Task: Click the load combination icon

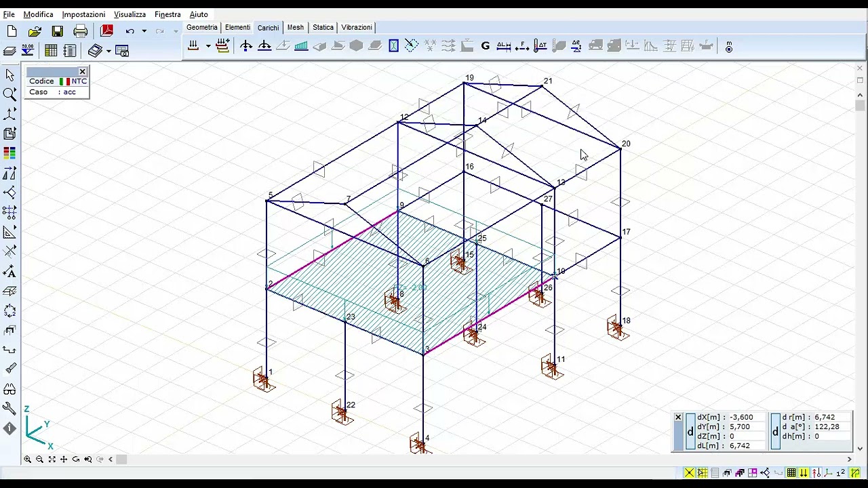Action: point(222,46)
